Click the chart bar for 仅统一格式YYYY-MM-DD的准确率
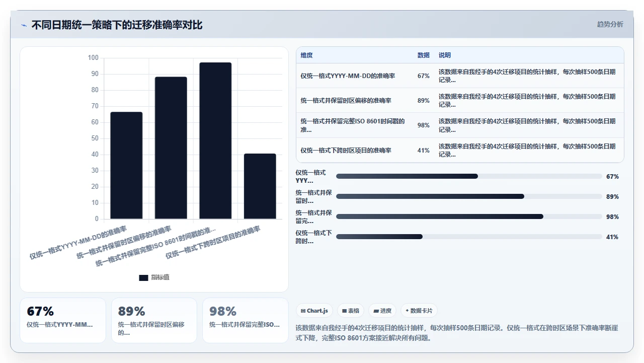The width and height of the screenshot is (644, 363). tap(126, 165)
